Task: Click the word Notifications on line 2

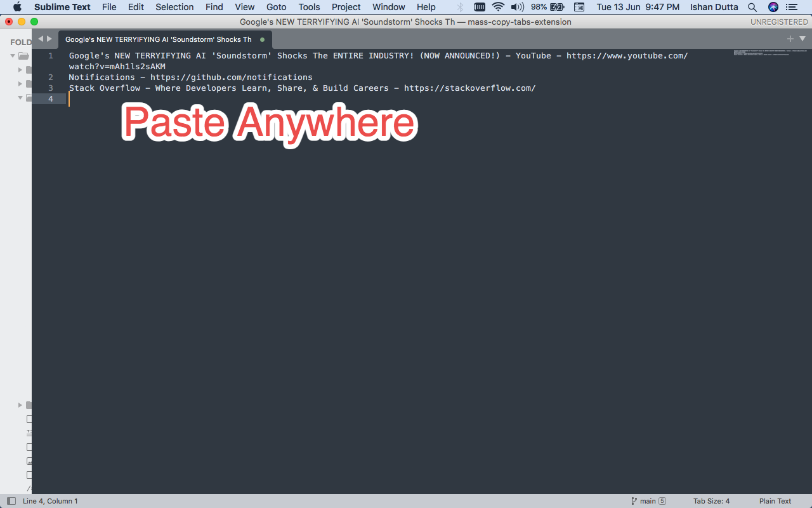Action: [102, 77]
